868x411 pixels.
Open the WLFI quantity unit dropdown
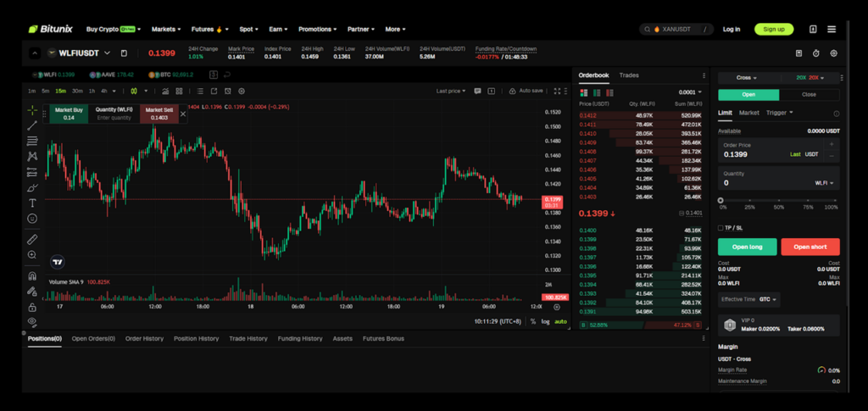[x=824, y=183]
